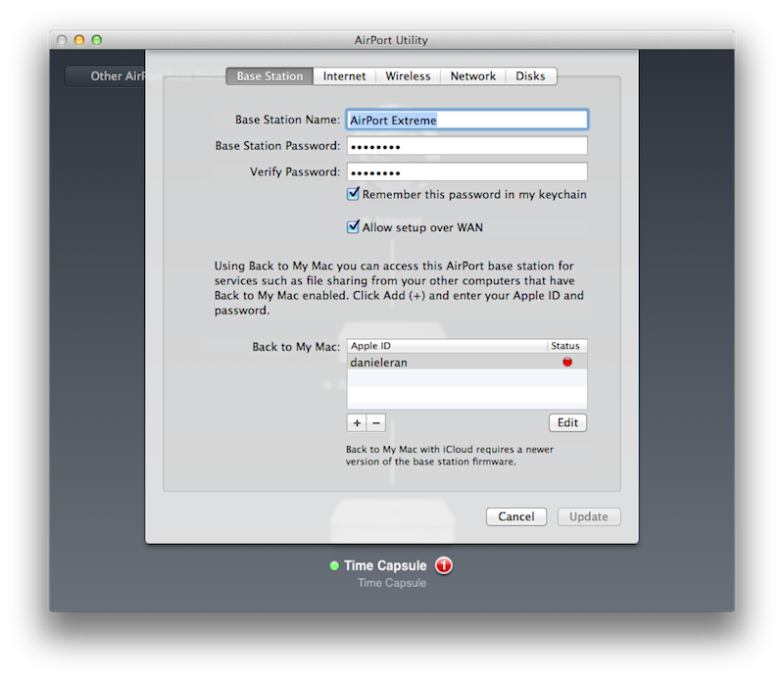Add a Back to My Mac account with plus
The width and height of the screenshot is (784, 680).
(357, 423)
